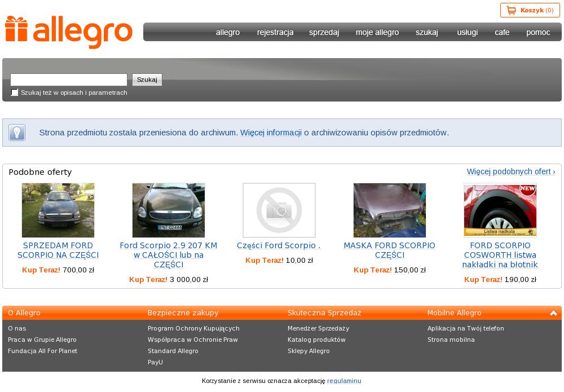Open thumbnail for 'SPRZEDAM FORD SCORPIO NA CZĘŚCI'
Screen dimensions: 564x392
click(x=58, y=210)
